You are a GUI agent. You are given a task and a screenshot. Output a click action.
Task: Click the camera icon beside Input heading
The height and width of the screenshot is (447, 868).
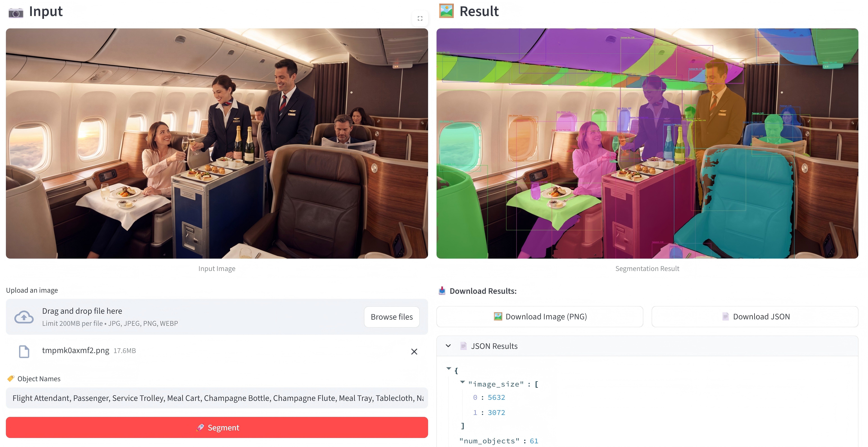pos(16,13)
